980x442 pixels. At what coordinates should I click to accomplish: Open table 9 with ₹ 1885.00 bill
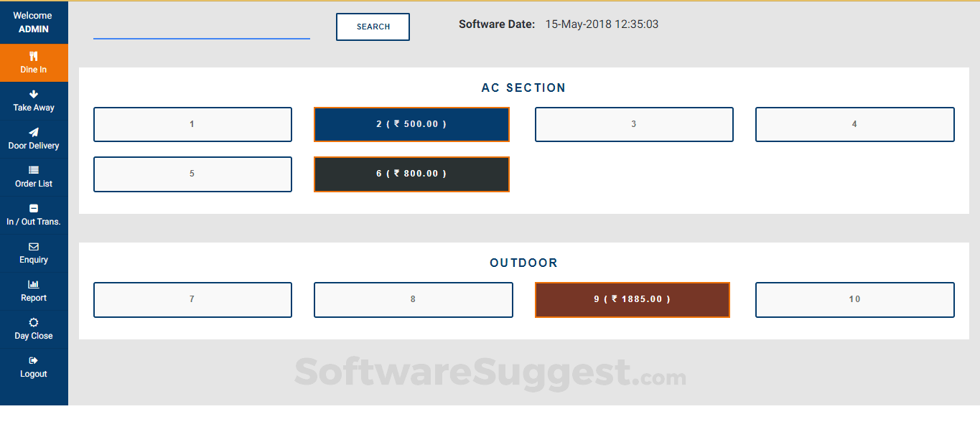click(632, 299)
